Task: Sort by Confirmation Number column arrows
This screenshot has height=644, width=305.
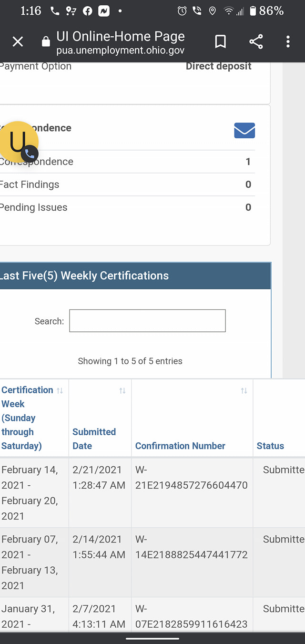Action: (244, 390)
